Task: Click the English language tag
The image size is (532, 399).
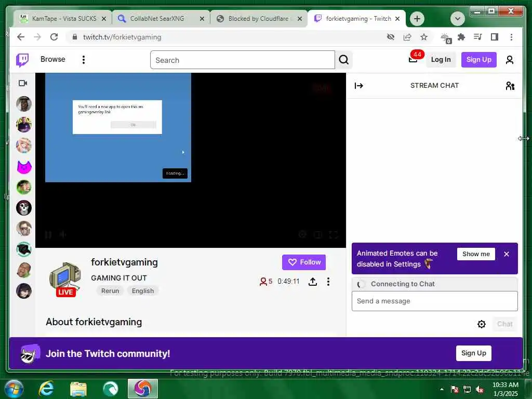Action: click(x=142, y=291)
